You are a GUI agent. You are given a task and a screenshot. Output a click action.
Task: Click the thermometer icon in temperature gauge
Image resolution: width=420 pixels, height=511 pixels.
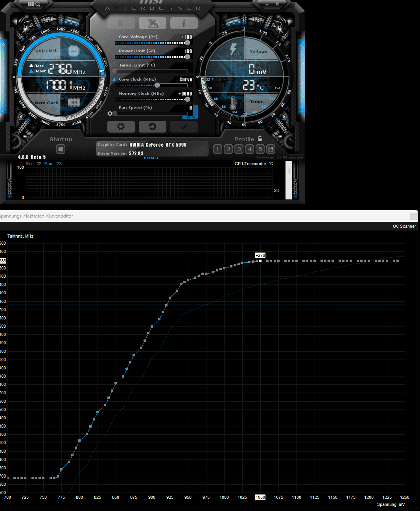[233, 104]
